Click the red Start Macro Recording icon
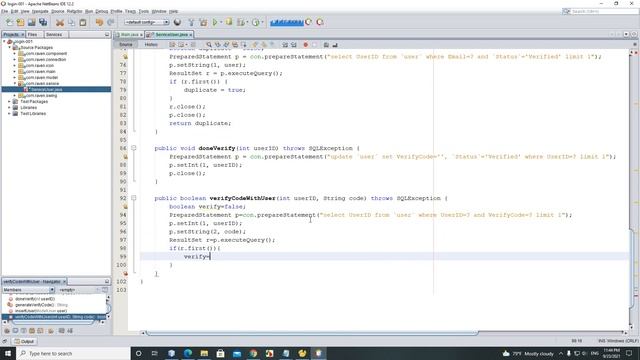 (305, 44)
